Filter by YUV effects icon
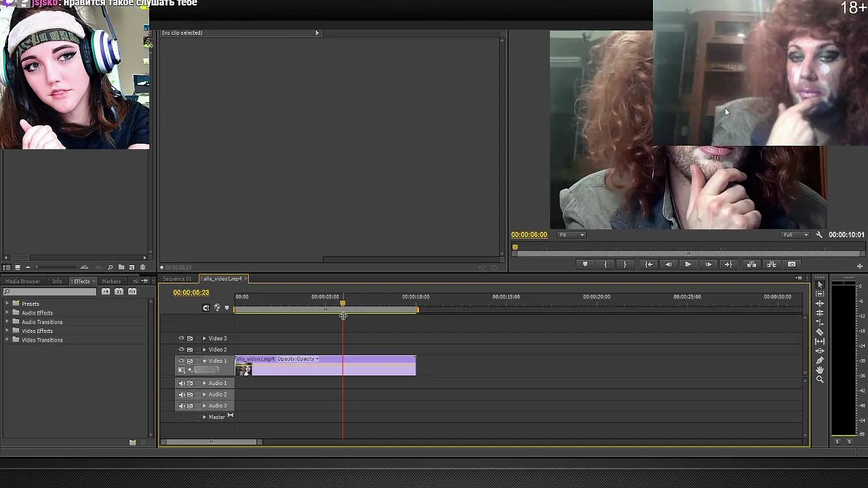 (x=132, y=291)
